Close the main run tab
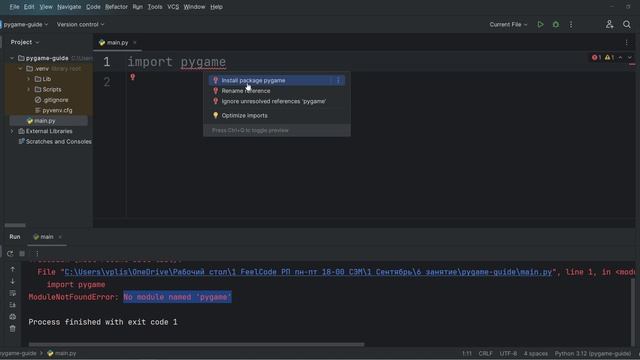 click(60, 237)
